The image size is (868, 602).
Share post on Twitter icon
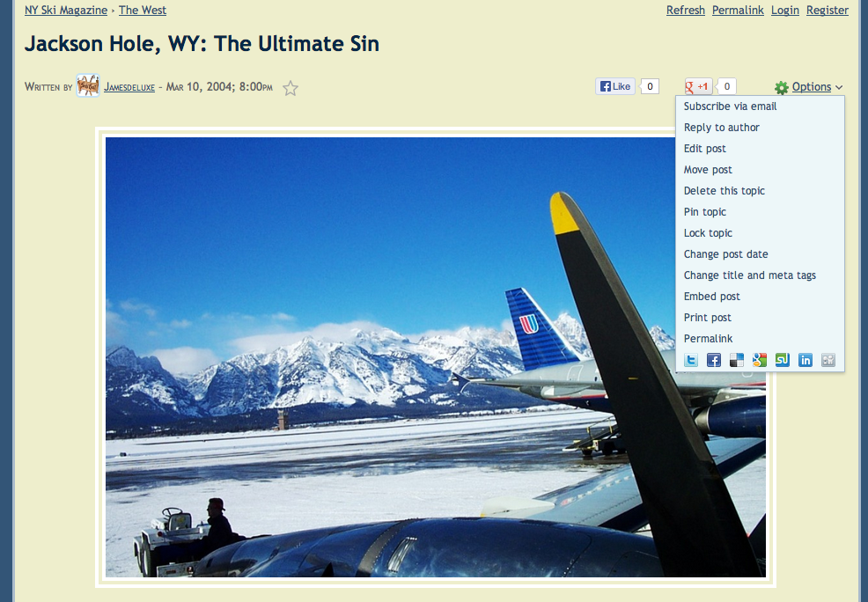[x=691, y=360]
